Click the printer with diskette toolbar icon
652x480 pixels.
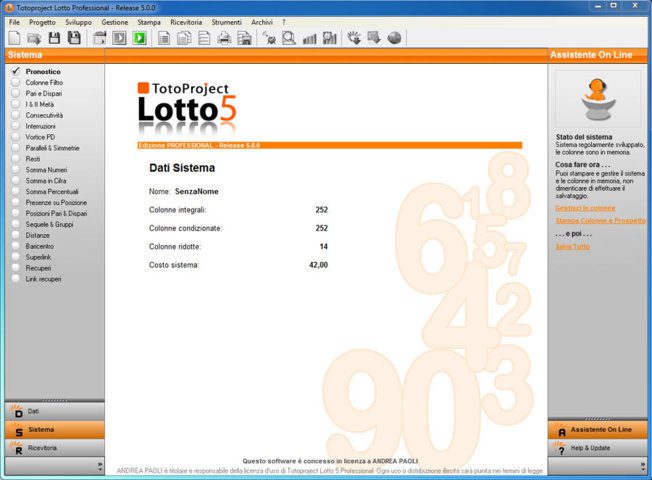pos(244,38)
